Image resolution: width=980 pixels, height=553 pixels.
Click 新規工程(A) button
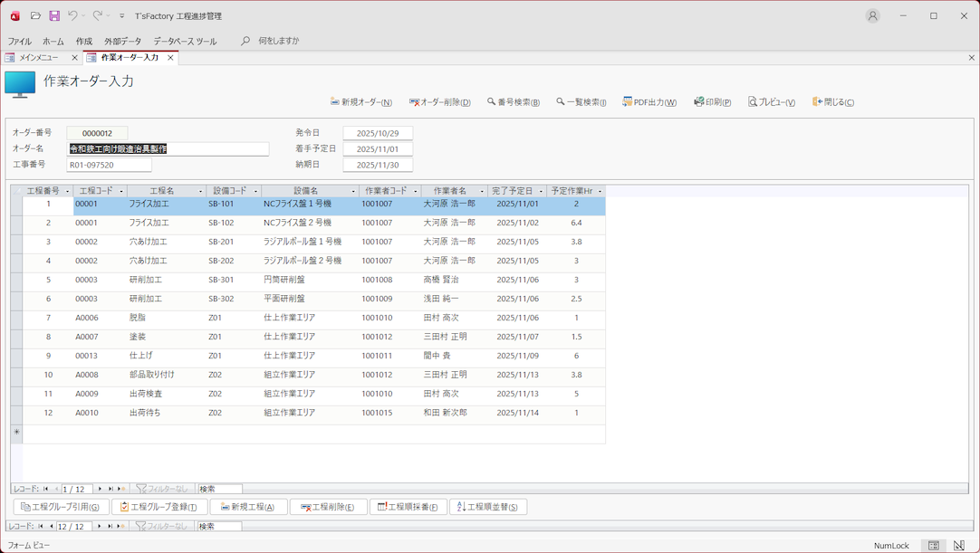248,507
